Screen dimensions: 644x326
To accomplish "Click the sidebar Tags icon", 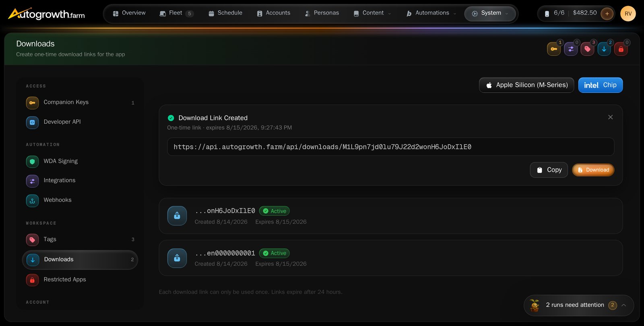I will [32, 240].
